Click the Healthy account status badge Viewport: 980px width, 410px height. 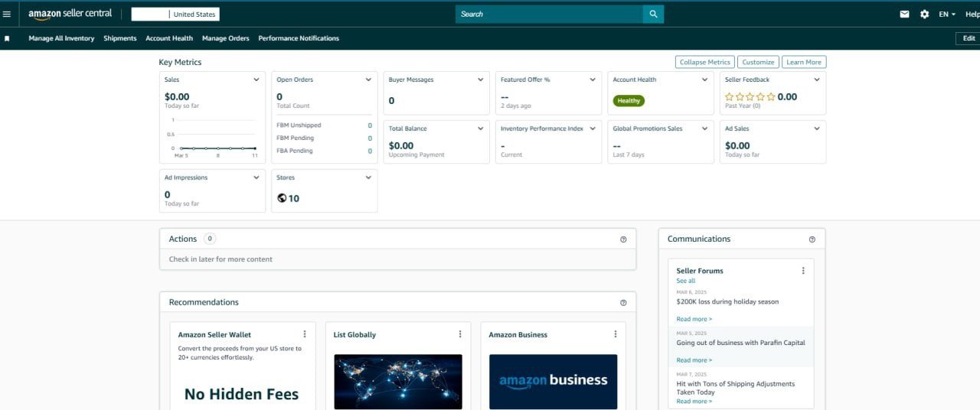[629, 100]
